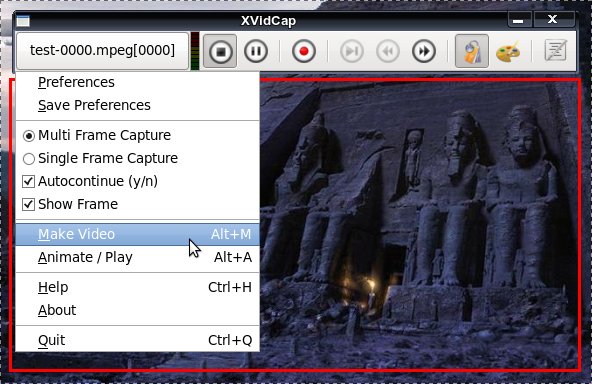
Task: Select Multi Frame Capture radio option
Action: 137,135
